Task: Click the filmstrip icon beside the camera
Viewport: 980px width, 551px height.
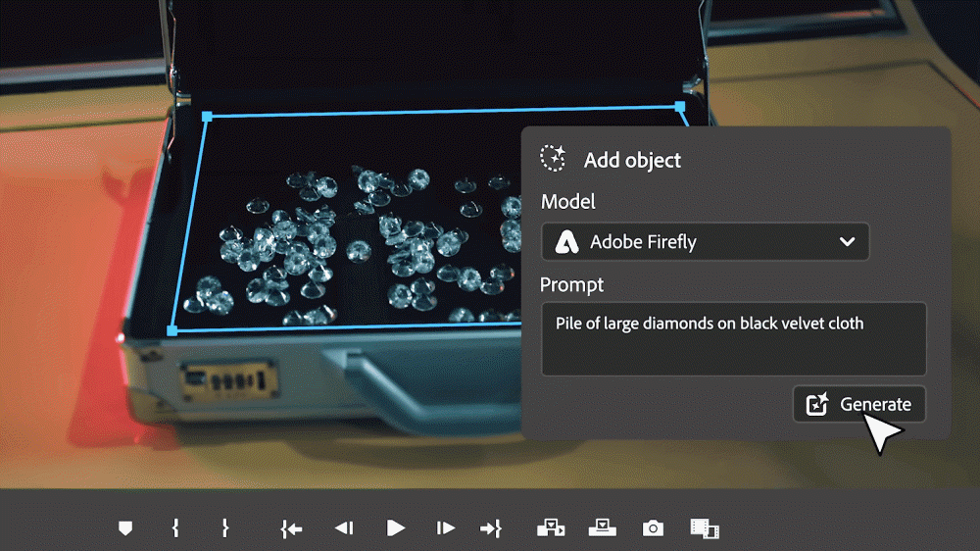Action: point(704,529)
